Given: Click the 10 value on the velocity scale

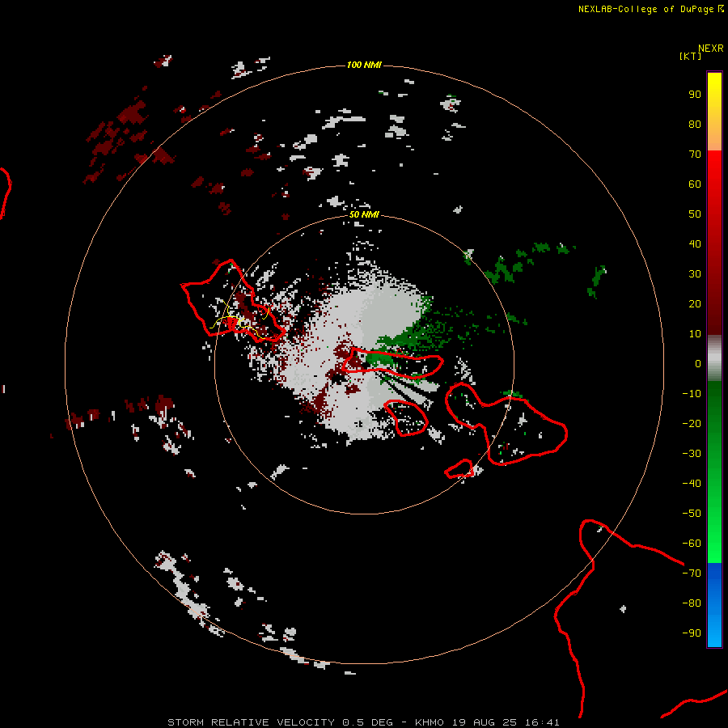Looking at the screenshot, I should [695, 334].
